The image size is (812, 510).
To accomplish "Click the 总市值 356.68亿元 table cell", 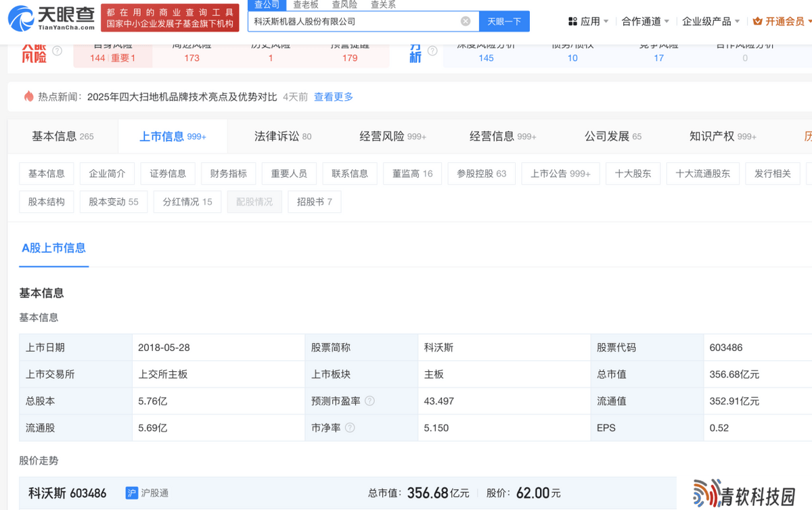I will (x=758, y=374).
